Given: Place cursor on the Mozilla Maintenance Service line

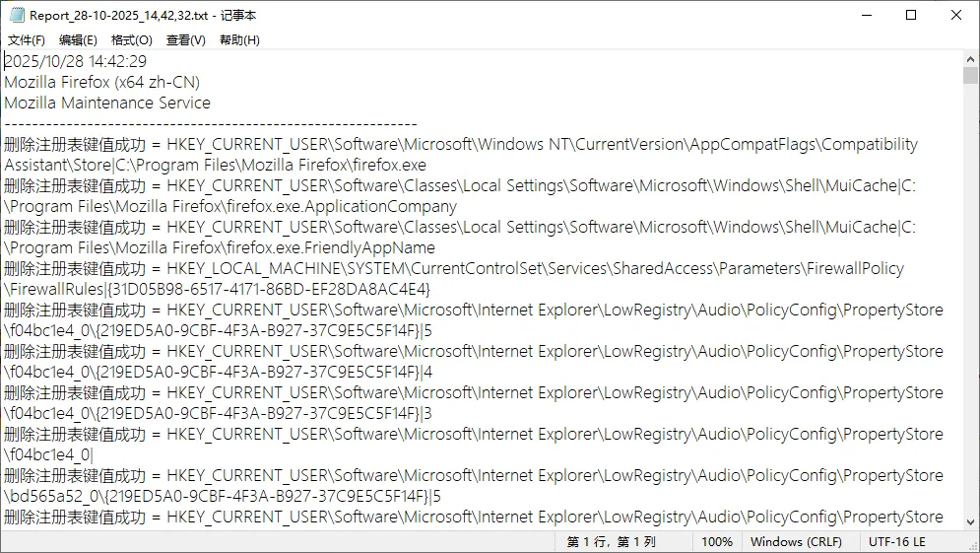Looking at the screenshot, I should point(107,103).
